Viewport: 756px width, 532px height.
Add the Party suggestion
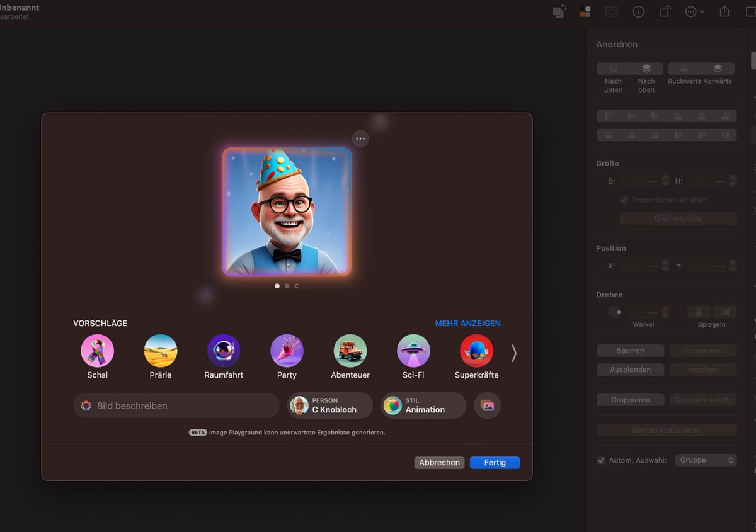pyautogui.click(x=287, y=351)
